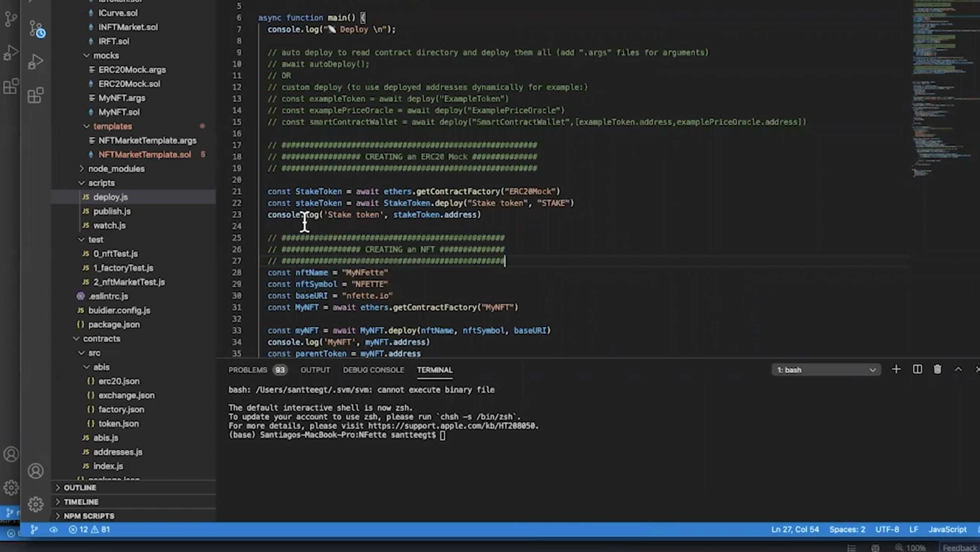Image resolution: width=980 pixels, height=552 pixels.
Task: Change the UTF-8 encoding setting
Action: [x=887, y=529]
